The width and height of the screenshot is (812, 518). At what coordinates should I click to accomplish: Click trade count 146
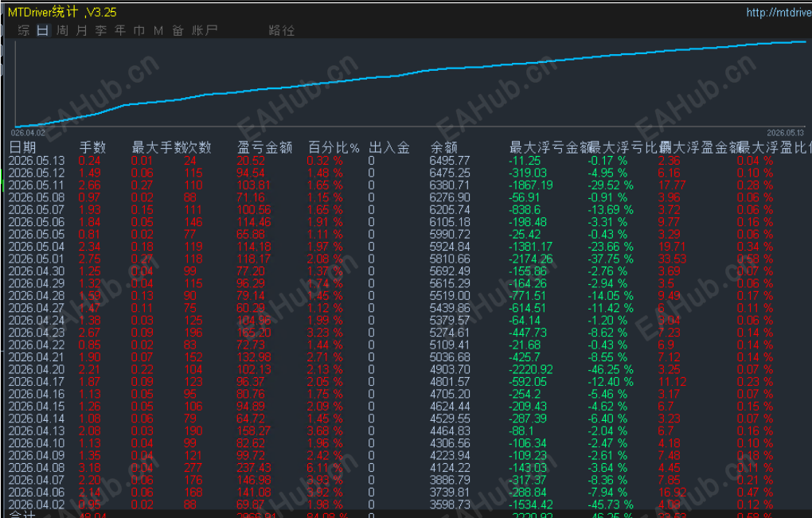(193, 222)
